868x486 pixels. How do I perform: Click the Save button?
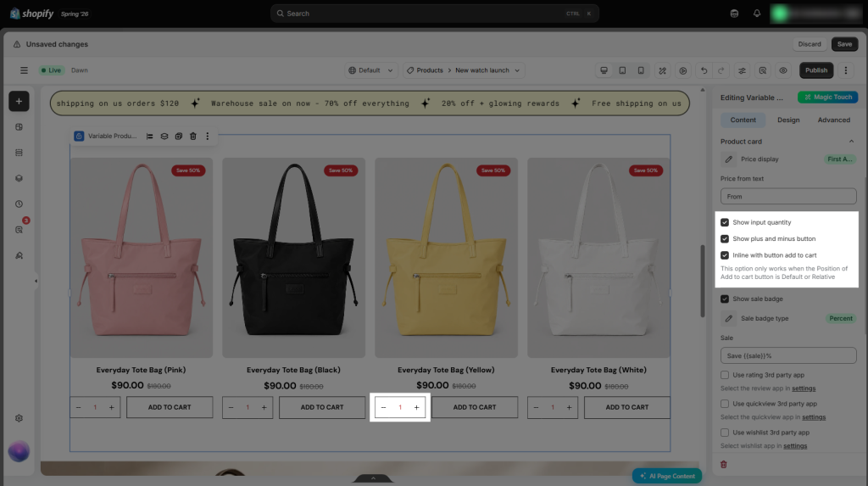click(x=844, y=44)
